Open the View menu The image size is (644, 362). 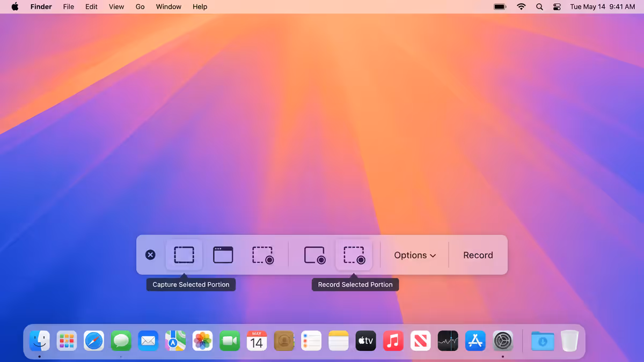point(116,6)
